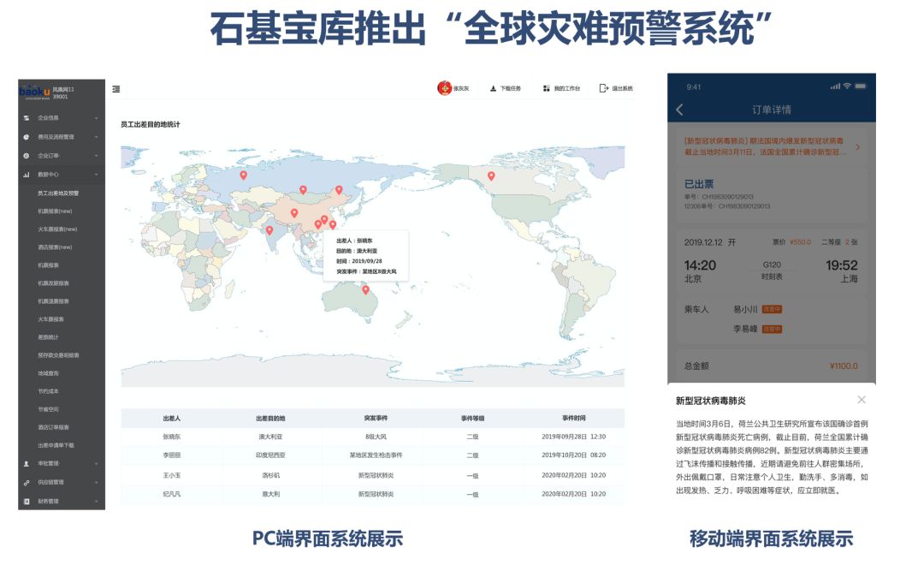Click the map pin over western China
This screenshot has height=571, width=924.
tap(294, 213)
